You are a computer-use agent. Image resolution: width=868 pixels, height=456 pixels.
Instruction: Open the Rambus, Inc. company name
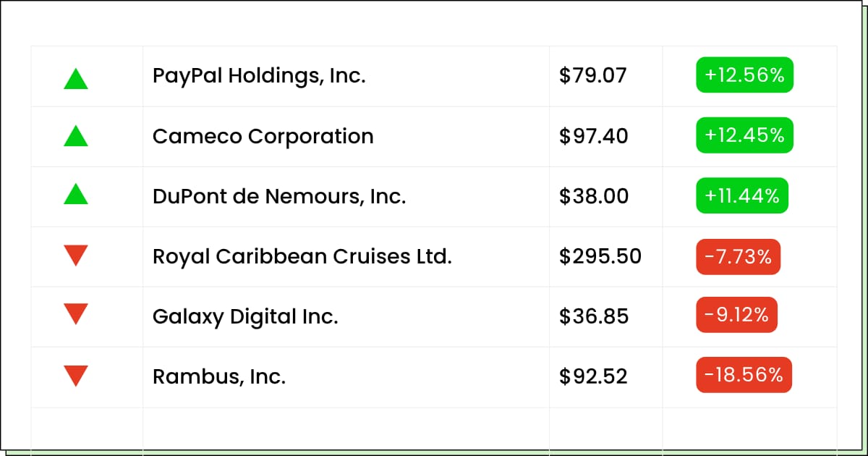point(219,377)
